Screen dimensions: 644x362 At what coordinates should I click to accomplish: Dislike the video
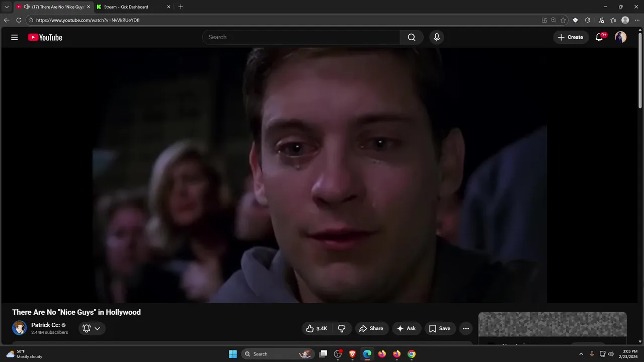342,328
